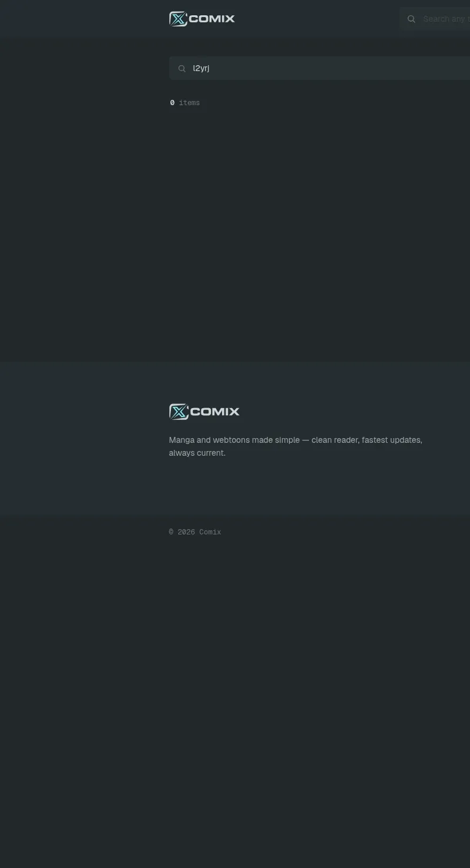Click the © symbol in the footer

pos(172,532)
